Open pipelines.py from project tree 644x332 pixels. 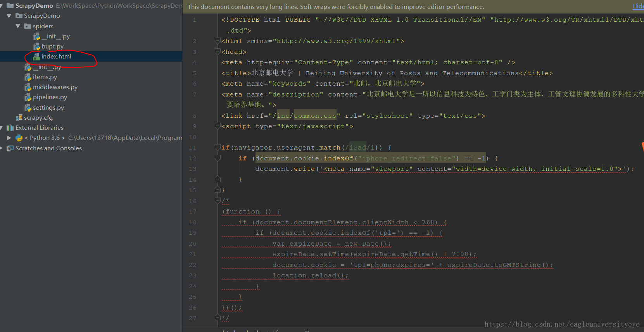[x=50, y=97]
